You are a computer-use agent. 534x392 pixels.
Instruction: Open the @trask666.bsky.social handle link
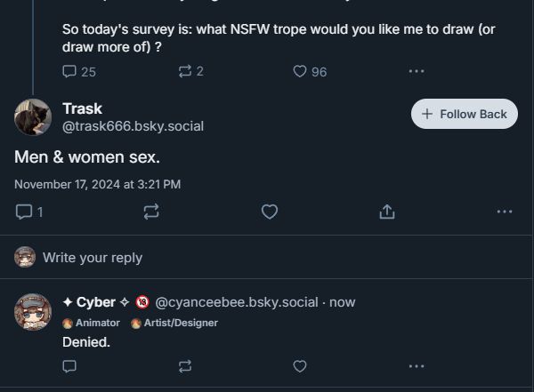pyautogui.click(x=133, y=126)
